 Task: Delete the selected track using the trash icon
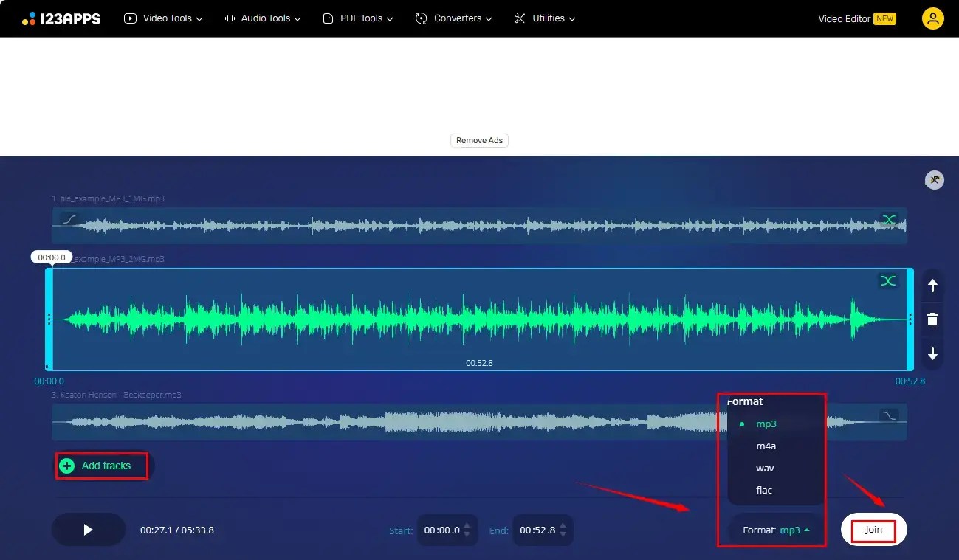(x=932, y=319)
